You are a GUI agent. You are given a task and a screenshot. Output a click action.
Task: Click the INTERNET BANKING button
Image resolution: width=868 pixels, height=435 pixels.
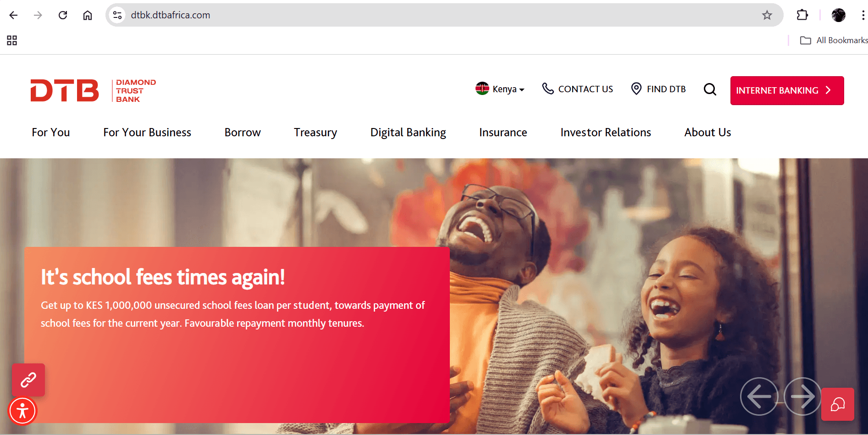coord(787,90)
